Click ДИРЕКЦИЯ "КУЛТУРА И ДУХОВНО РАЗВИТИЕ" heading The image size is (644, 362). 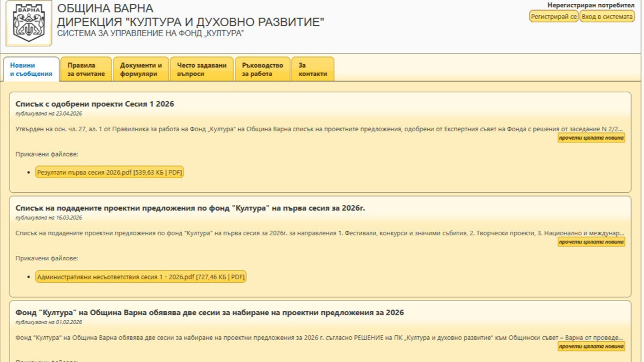click(191, 22)
